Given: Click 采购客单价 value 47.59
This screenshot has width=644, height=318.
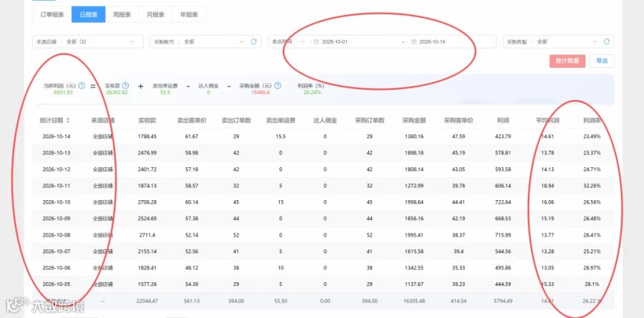Looking at the screenshot, I should coord(459,136).
